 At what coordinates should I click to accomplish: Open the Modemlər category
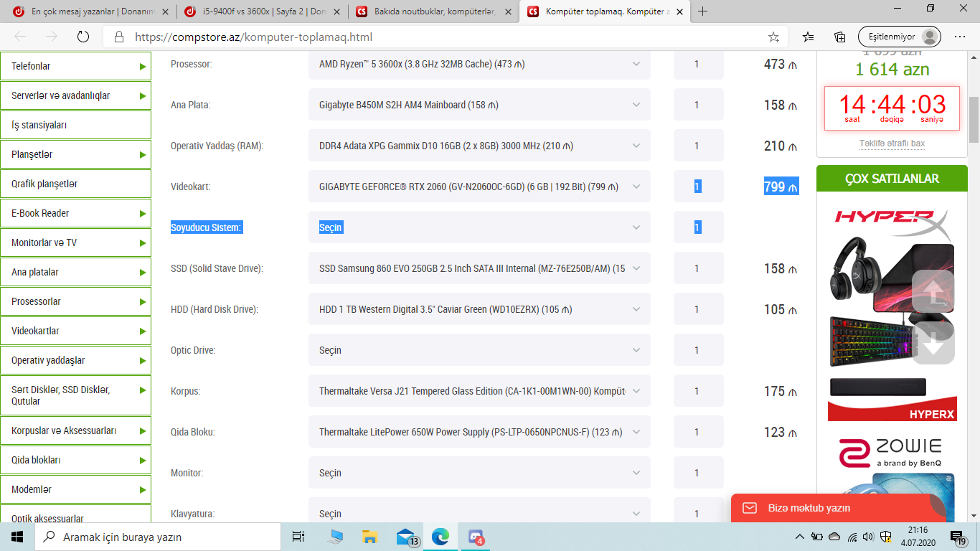(x=75, y=489)
